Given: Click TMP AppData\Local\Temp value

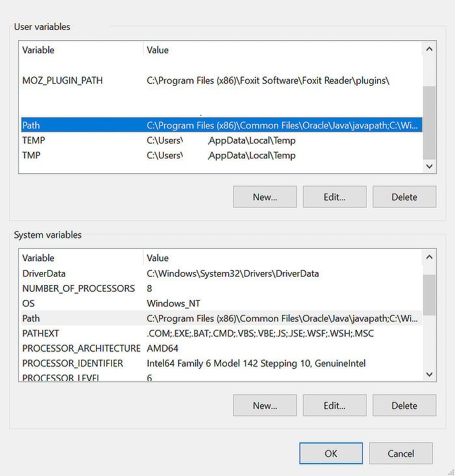Looking at the screenshot, I should (221, 155).
